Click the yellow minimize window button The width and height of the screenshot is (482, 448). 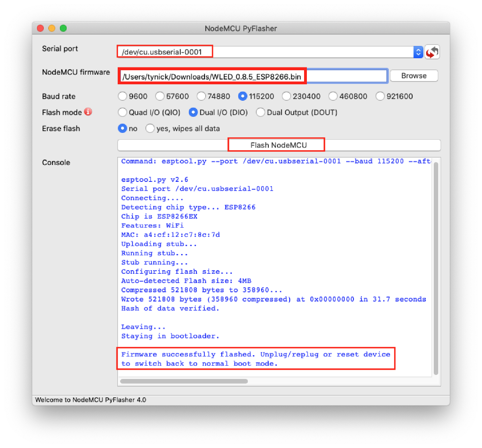pos(51,28)
